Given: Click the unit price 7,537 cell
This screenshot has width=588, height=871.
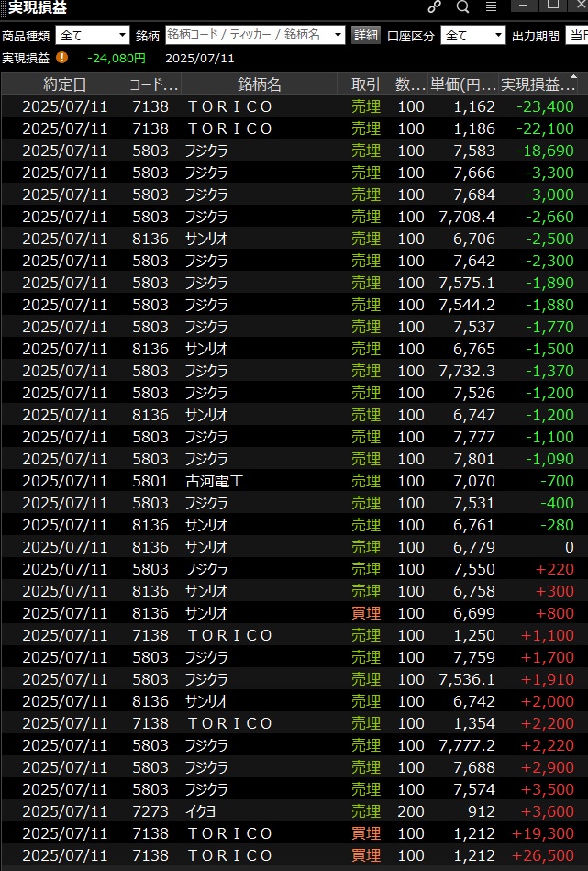Looking at the screenshot, I should coord(473,327).
